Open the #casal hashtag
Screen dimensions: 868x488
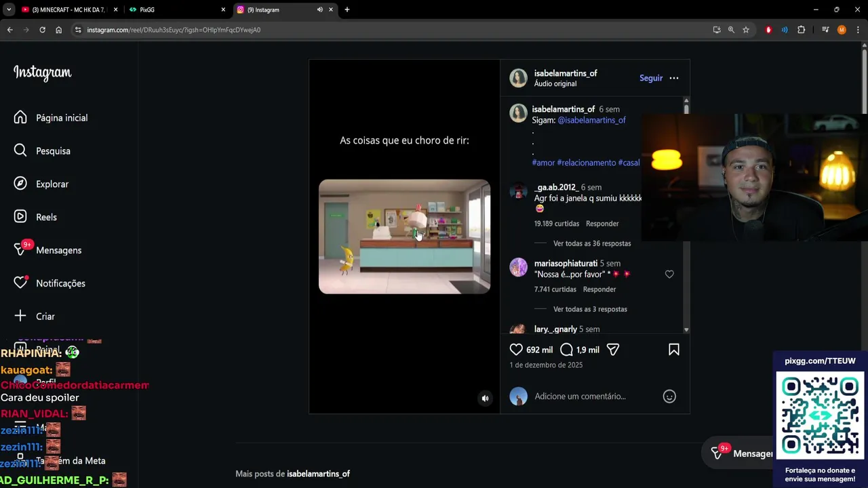tap(629, 163)
